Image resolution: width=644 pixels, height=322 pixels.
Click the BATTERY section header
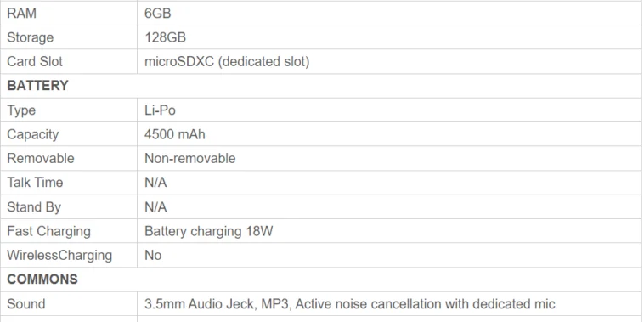[x=37, y=86]
